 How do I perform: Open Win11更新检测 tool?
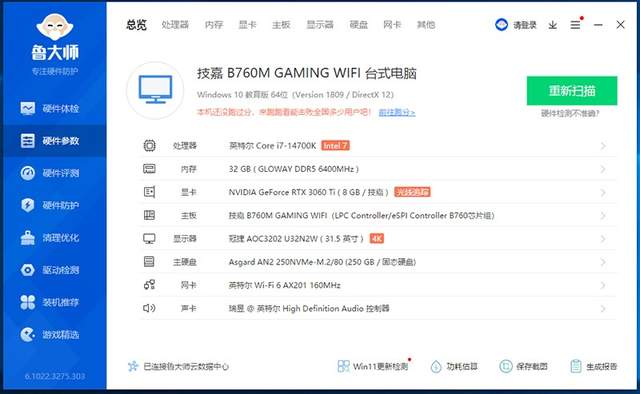tap(373, 366)
